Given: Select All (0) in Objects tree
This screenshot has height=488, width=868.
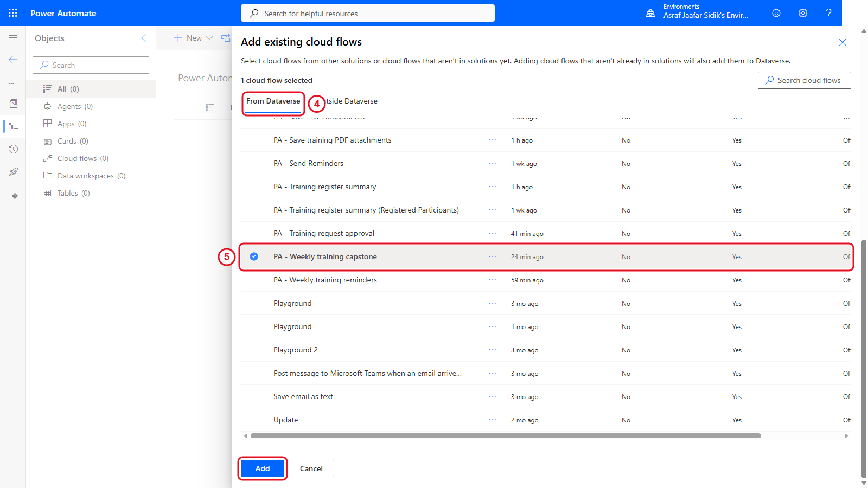Looking at the screenshot, I should coord(91,89).
